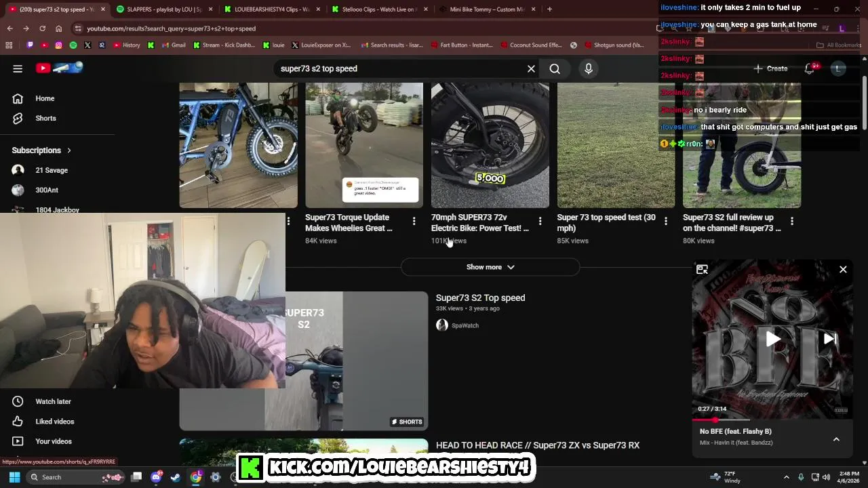Open the SpaWatch channel link
This screenshot has width=868, height=488.
tap(465, 325)
